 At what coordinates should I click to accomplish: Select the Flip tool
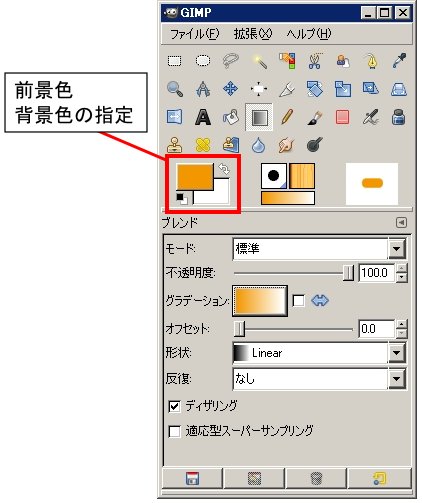(x=175, y=117)
